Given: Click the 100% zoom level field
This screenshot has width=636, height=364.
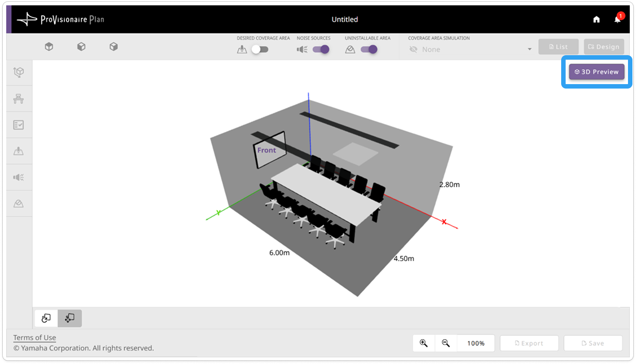Looking at the screenshot, I should pyautogui.click(x=476, y=343).
